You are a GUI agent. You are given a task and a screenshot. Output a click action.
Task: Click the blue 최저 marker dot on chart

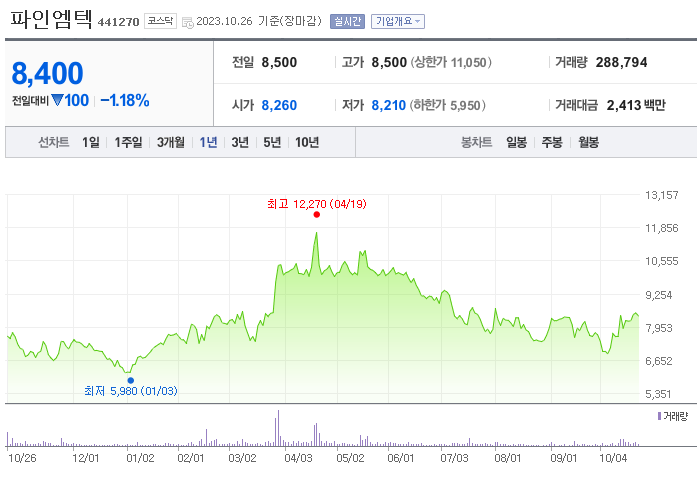[131, 380]
